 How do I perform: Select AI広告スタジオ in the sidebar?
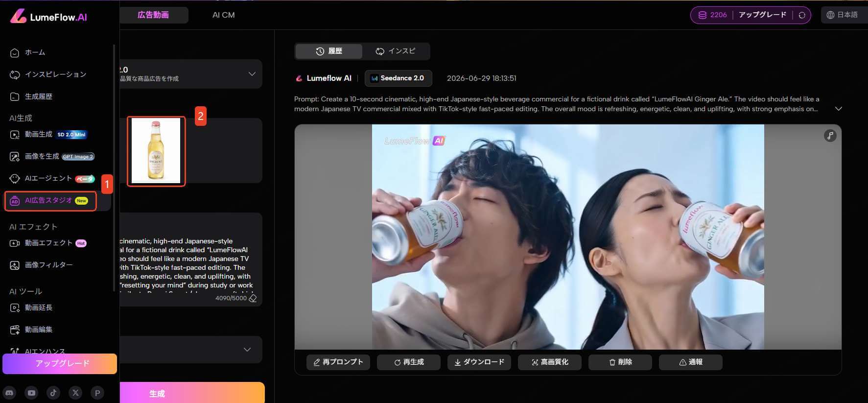[50, 201]
